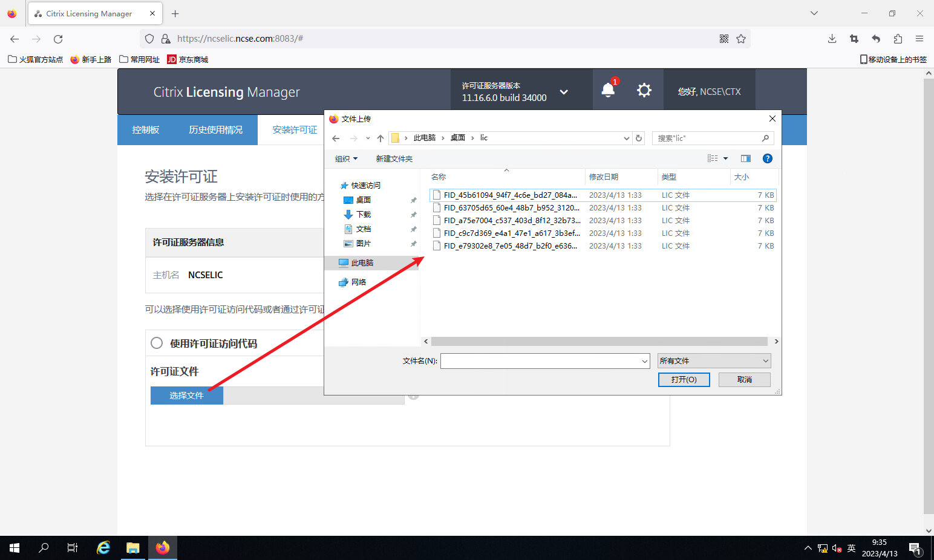The image size is (934, 560).
Task: Select 此电脑 in navigation pane
Action: [362, 263]
